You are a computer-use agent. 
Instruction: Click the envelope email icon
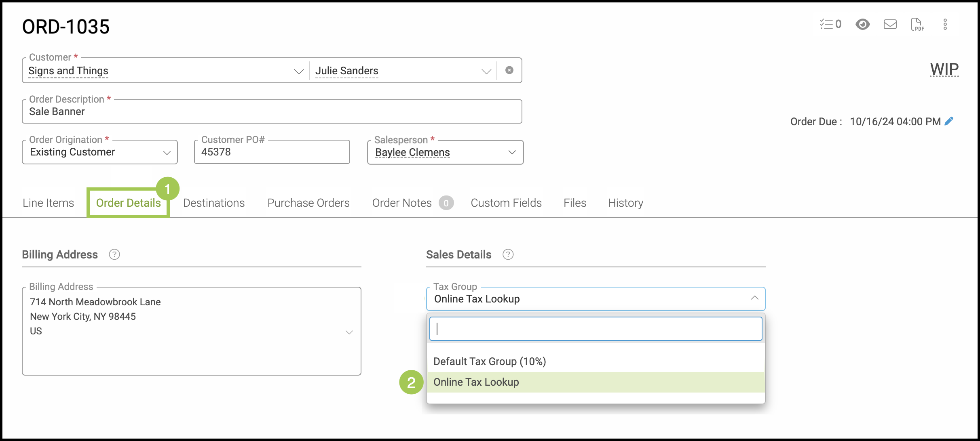pos(890,24)
